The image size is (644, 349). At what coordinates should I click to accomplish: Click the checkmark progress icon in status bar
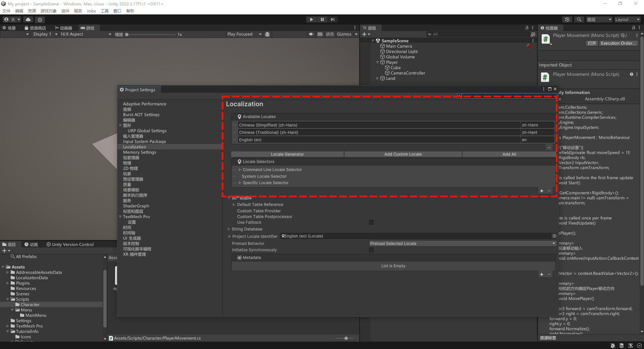pos(639,346)
